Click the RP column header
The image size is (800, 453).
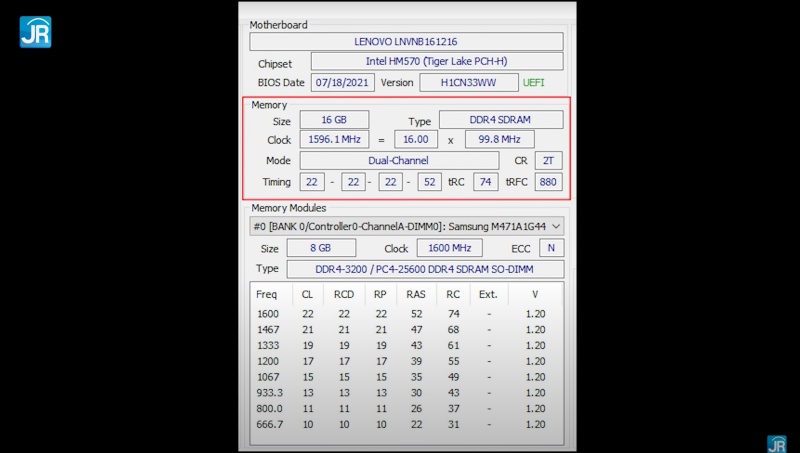(x=380, y=294)
